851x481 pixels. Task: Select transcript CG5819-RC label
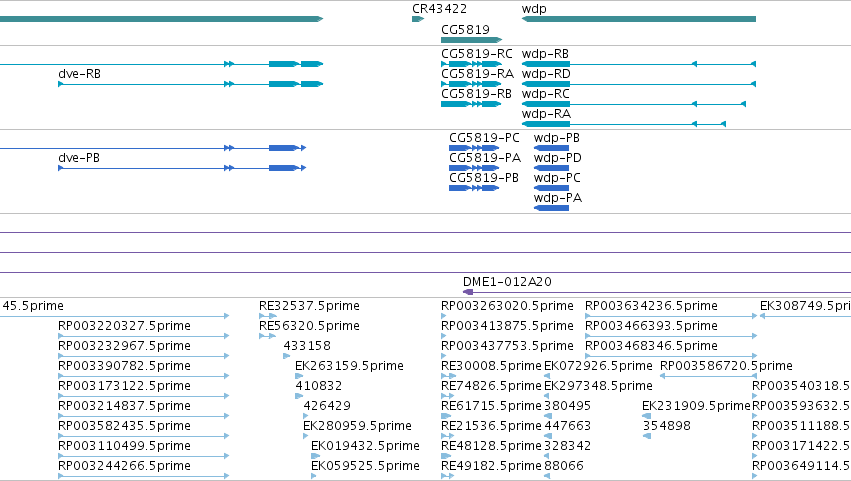coord(477,54)
